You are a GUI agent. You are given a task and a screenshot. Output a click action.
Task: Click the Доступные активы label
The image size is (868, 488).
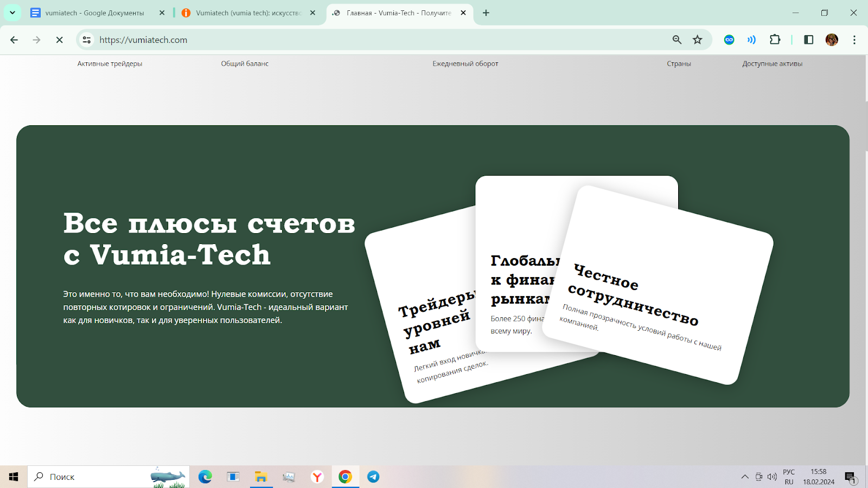click(772, 63)
